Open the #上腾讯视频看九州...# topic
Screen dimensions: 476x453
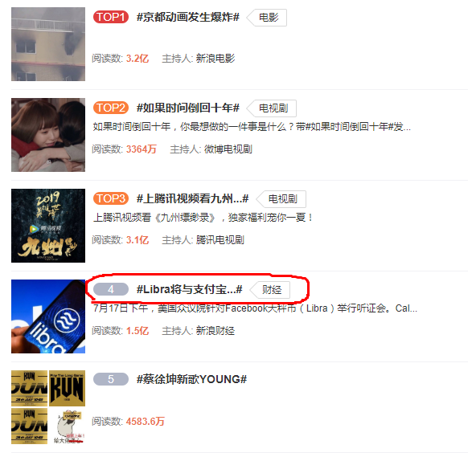pos(192,198)
